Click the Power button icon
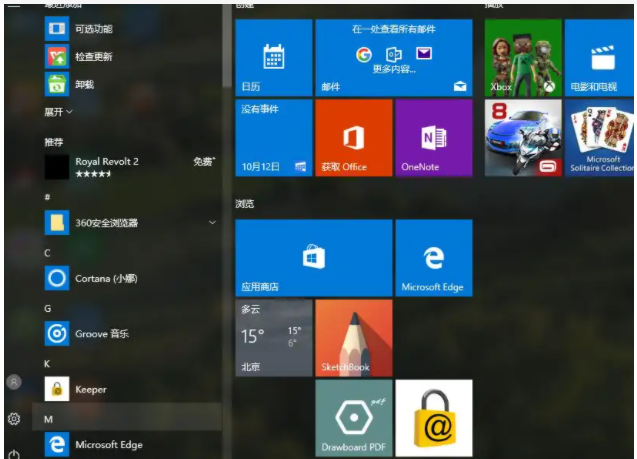Image resolution: width=637 pixels, height=459 pixels. click(14, 454)
